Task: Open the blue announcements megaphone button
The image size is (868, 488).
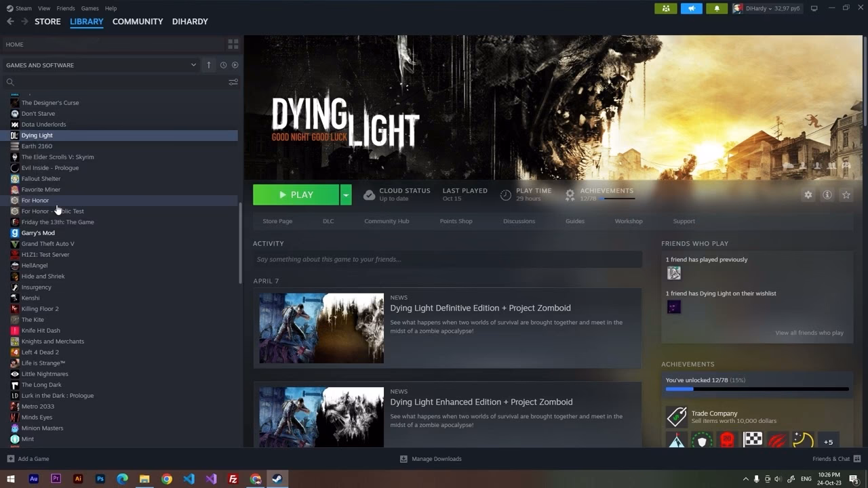Action: (x=691, y=8)
